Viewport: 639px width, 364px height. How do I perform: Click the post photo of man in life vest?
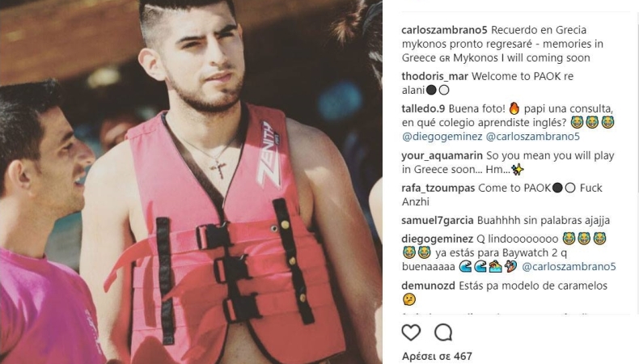[x=191, y=182]
